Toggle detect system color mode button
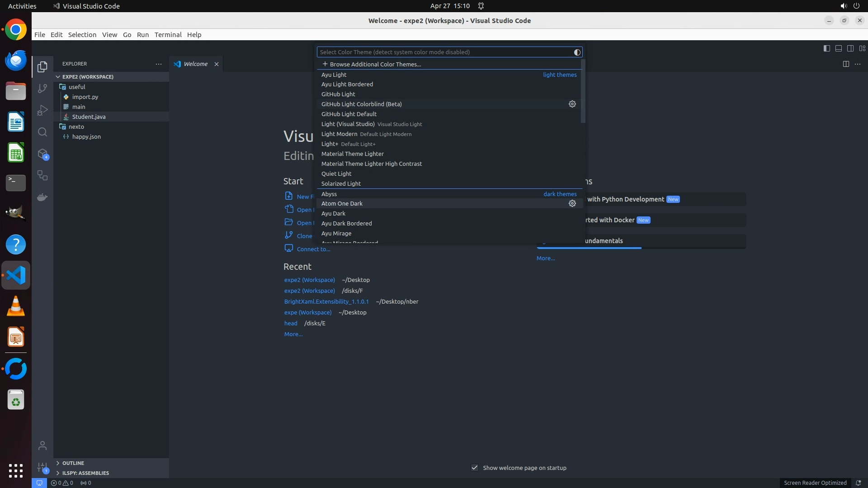868x488 pixels. (577, 52)
